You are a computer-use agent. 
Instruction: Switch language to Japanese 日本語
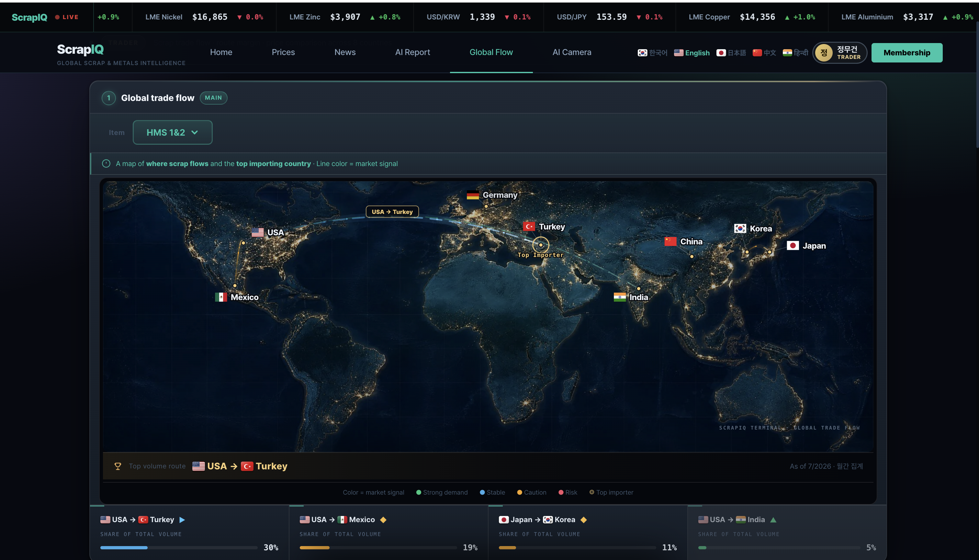click(731, 53)
